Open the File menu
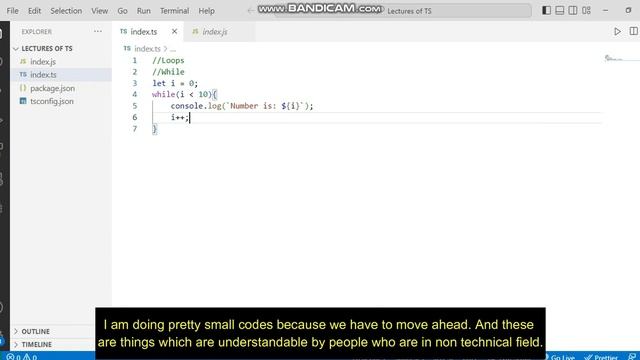This screenshot has width=640, height=360. click(x=12, y=11)
